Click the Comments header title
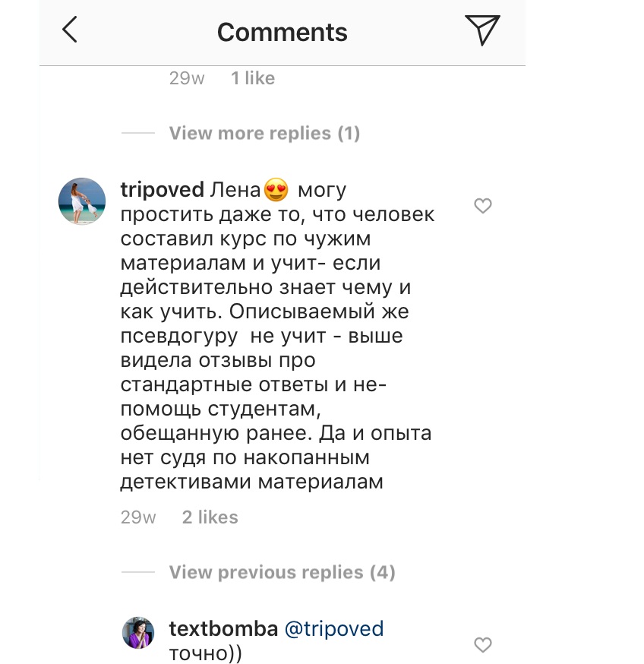 (x=282, y=32)
